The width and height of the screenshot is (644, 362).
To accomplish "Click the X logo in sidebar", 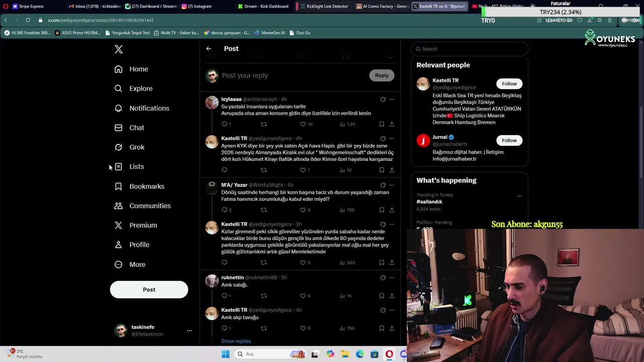I will 119,49.
